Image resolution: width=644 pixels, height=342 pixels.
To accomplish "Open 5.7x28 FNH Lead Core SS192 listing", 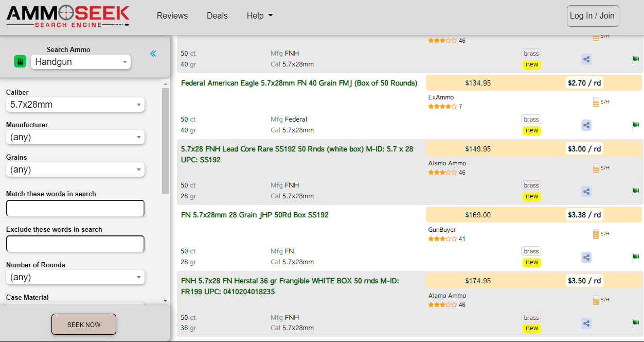I will pyautogui.click(x=297, y=155).
